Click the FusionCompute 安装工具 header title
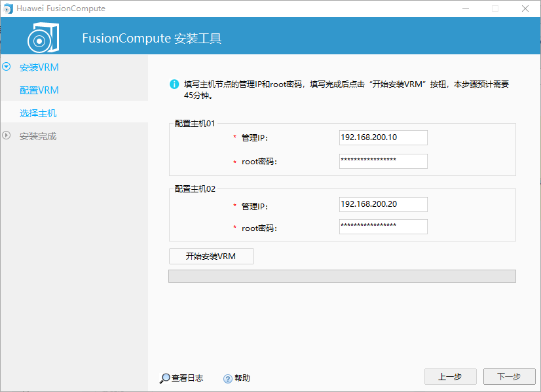 tap(152, 38)
